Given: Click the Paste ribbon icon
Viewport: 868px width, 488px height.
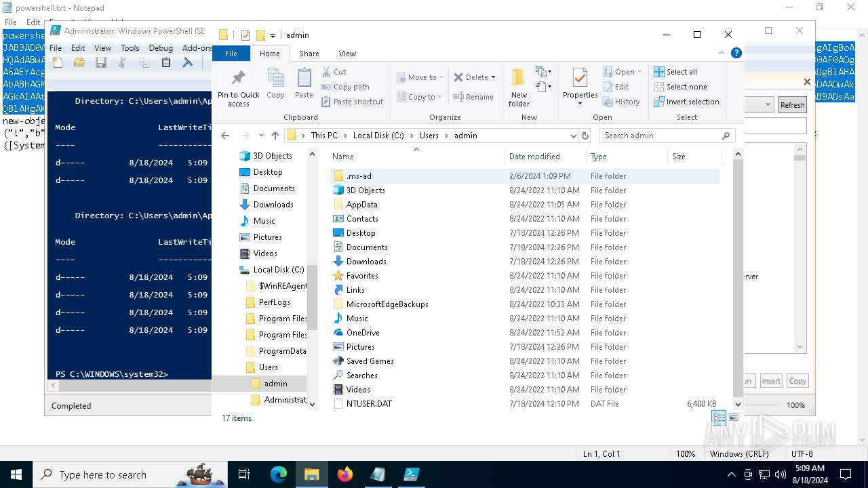Looking at the screenshot, I should point(304,84).
